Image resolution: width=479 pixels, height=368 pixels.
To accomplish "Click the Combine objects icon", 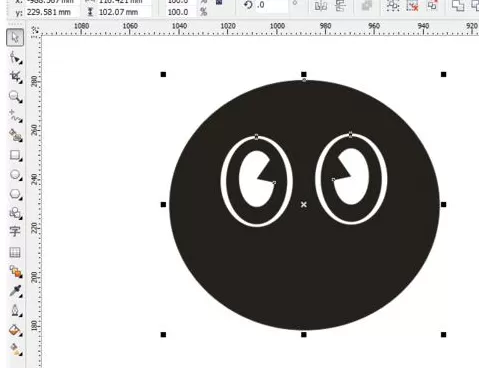I will coord(432,5).
